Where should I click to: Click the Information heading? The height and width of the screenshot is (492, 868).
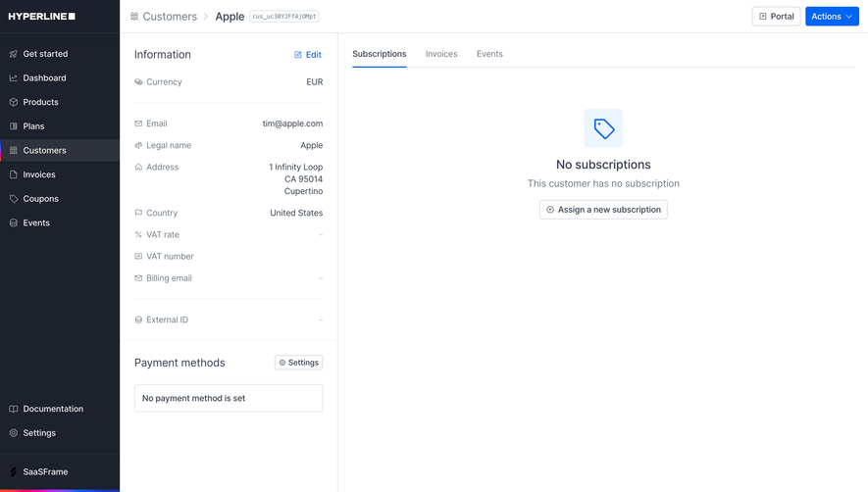point(162,54)
